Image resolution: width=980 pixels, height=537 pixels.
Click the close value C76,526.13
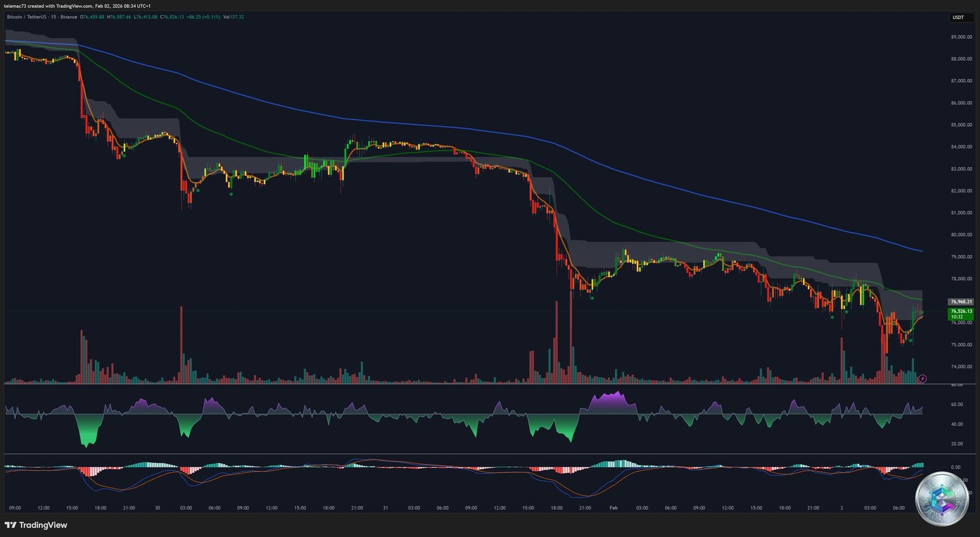(172, 17)
